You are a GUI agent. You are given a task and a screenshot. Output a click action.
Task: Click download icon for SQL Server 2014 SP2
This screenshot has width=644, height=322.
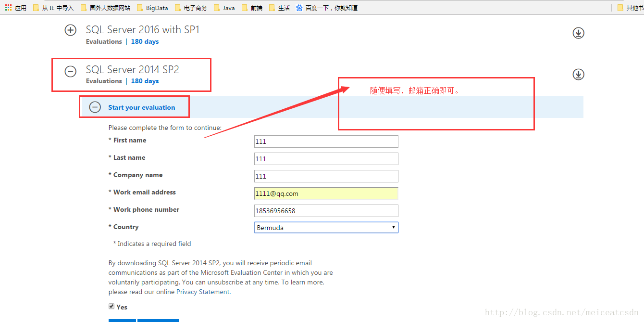point(578,74)
